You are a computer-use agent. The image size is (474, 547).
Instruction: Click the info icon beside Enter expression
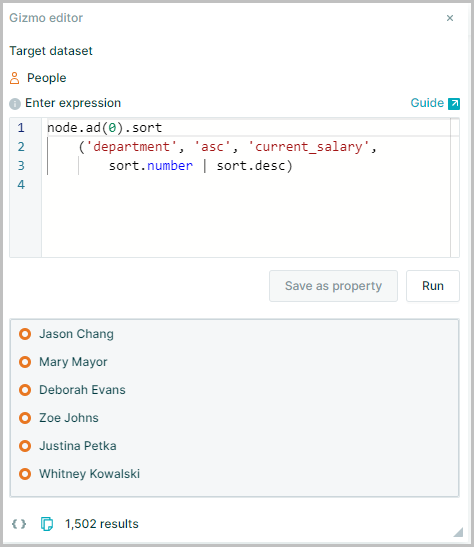(15, 104)
